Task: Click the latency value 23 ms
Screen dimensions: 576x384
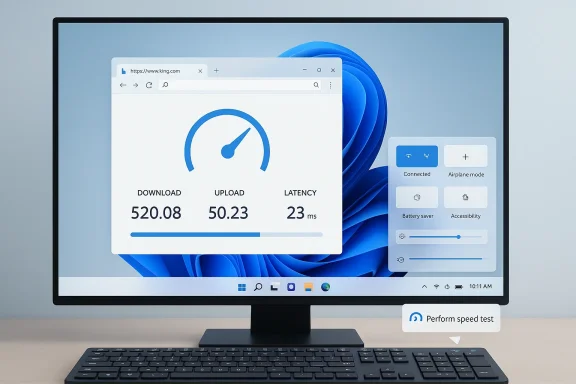Action: click(x=301, y=213)
